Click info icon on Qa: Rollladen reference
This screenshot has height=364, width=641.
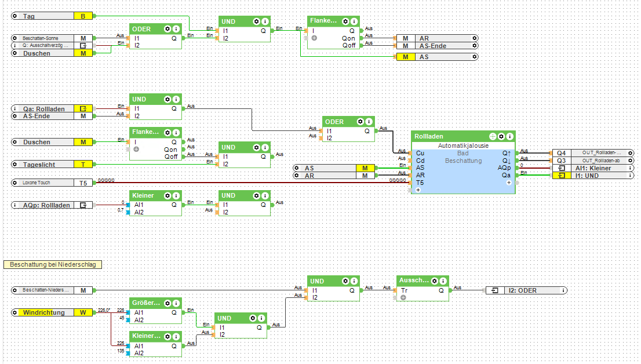point(14,109)
